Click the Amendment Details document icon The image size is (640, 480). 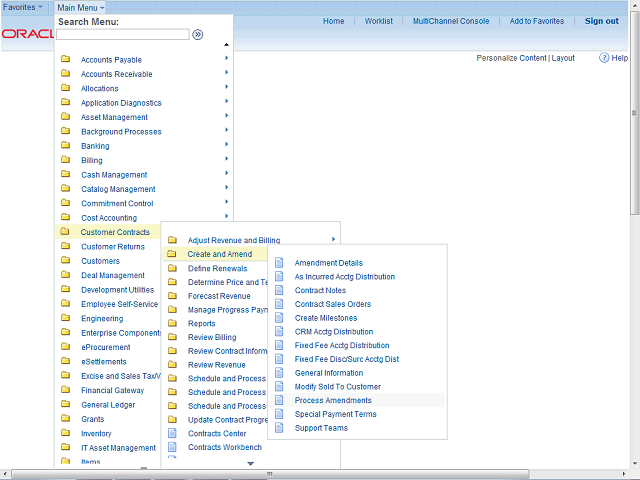click(x=279, y=263)
